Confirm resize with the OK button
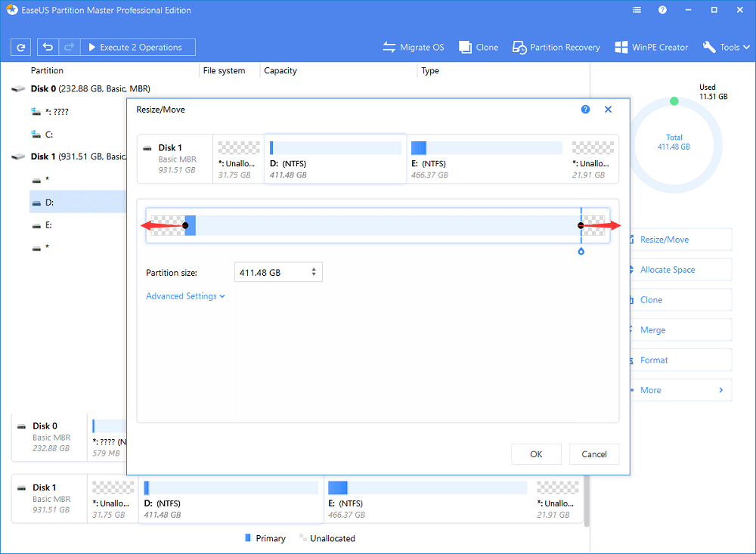Screen dimensions: 756x554 click(x=536, y=454)
